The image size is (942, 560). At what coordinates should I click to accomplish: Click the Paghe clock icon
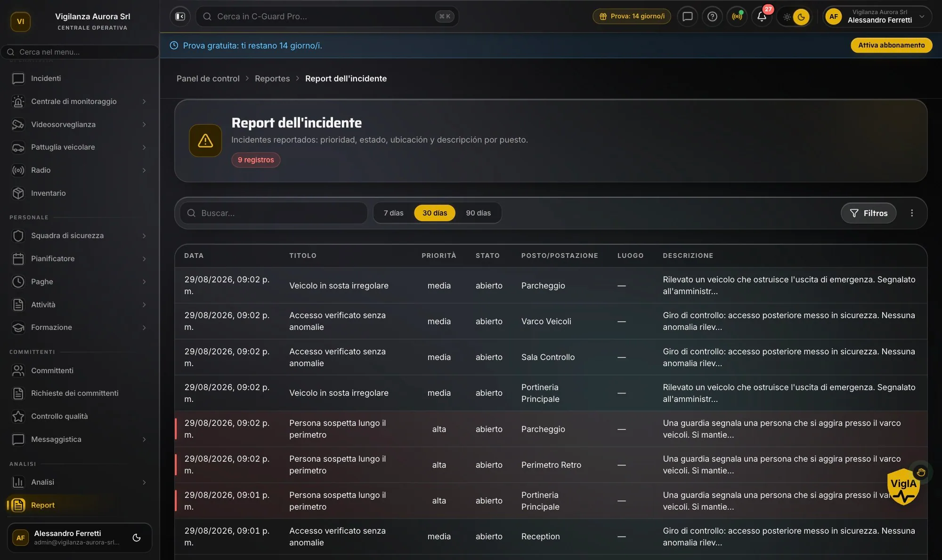pos(18,281)
